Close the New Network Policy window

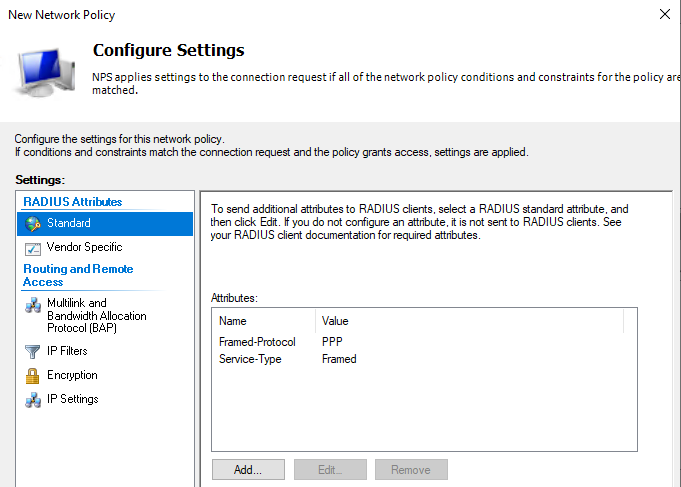(665, 14)
